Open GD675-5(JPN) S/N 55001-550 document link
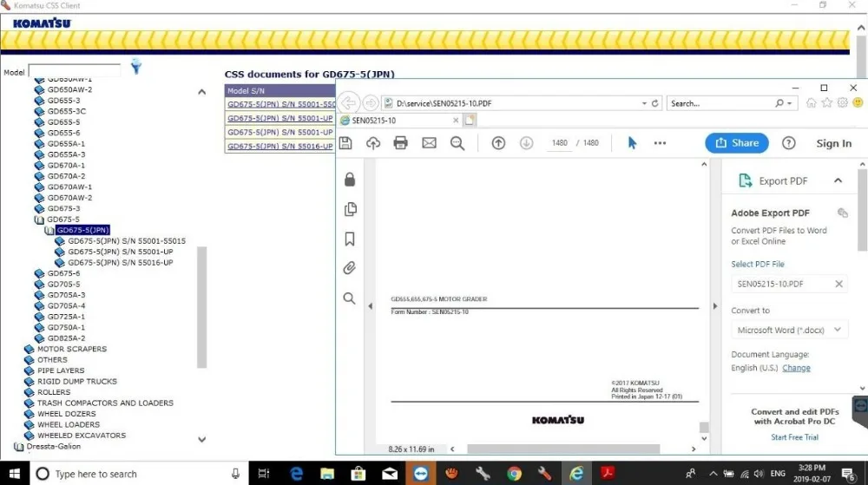Image resolution: width=868 pixels, height=485 pixels. tap(281, 104)
